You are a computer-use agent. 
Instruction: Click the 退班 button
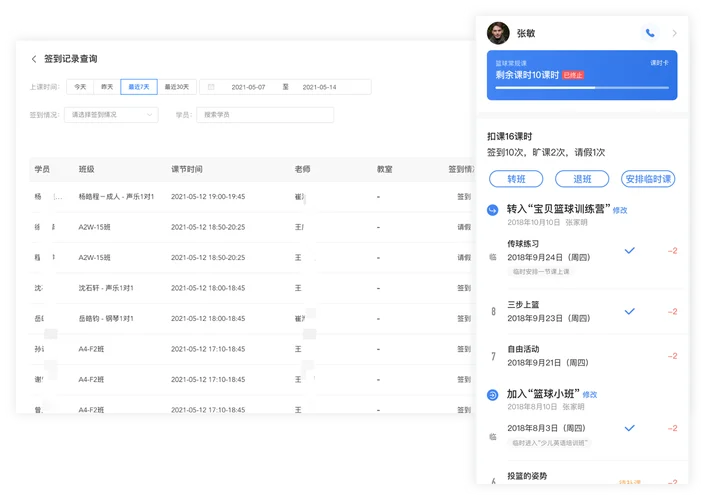[x=582, y=179]
